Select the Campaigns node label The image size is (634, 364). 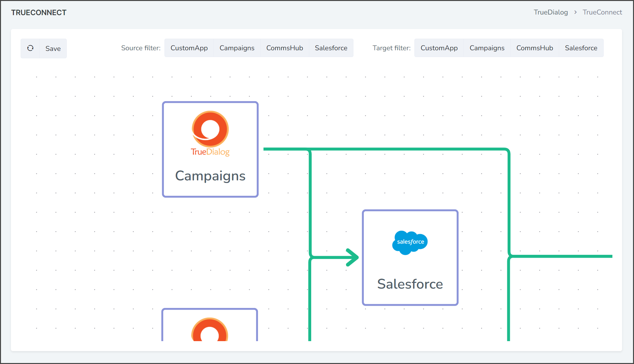(x=210, y=176)
